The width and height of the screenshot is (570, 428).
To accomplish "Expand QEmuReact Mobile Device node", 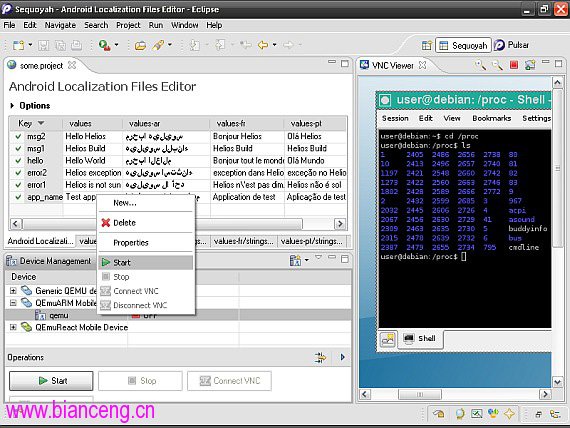I will click(13, 327).
